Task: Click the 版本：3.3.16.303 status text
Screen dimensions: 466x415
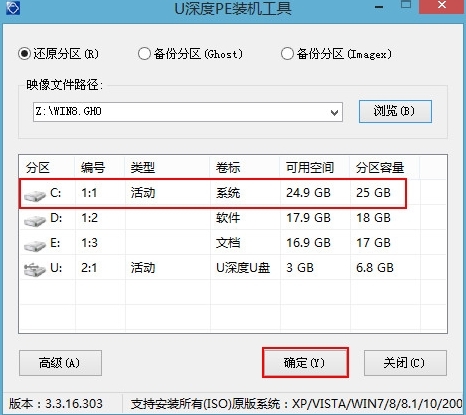Action: [56, 404]
